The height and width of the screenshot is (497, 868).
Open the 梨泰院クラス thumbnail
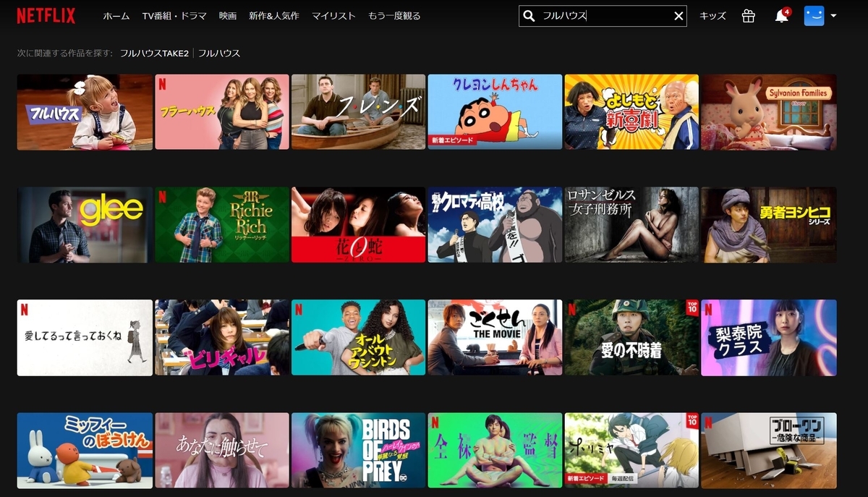[x=768, y=338]
